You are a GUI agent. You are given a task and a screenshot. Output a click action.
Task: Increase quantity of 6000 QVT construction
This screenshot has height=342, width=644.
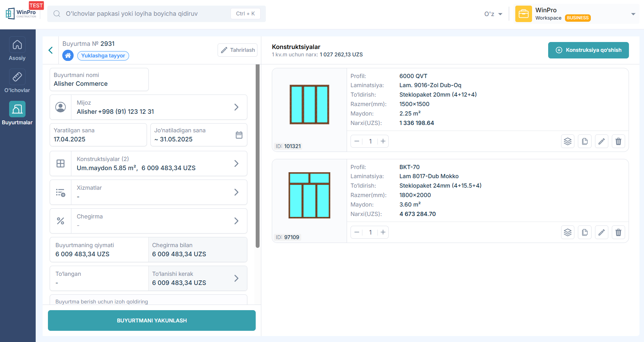[x=383, y=141]
